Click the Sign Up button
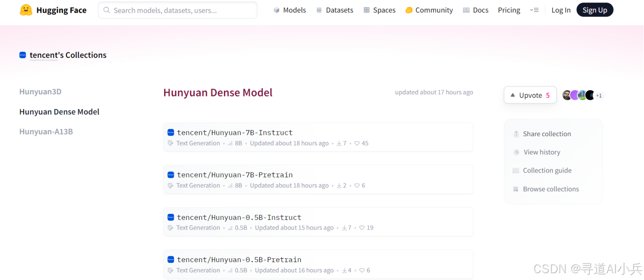Image resolution: width=644 pixels, height=280 pixels. pyautogui.click(x=595, y=10)
